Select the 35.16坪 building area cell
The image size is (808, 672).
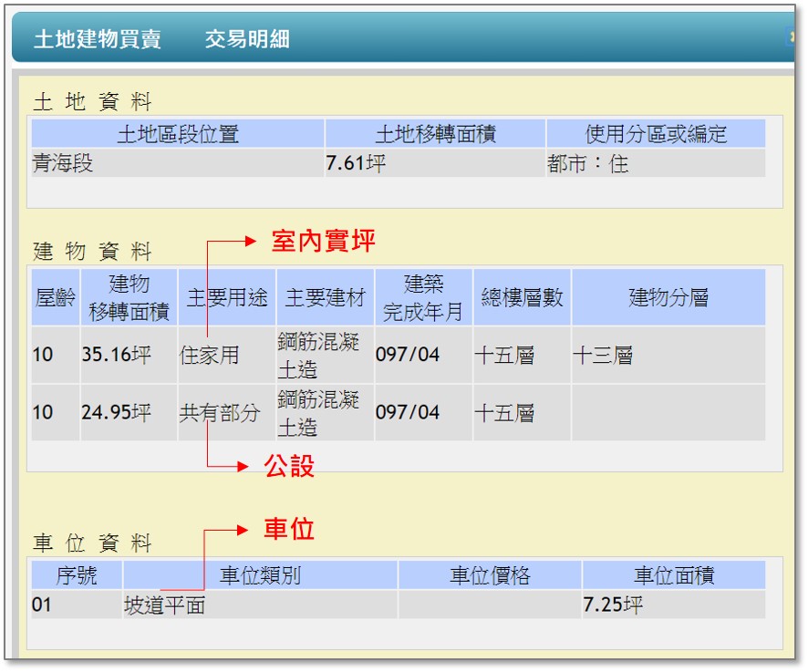click(x=129, y=355)
